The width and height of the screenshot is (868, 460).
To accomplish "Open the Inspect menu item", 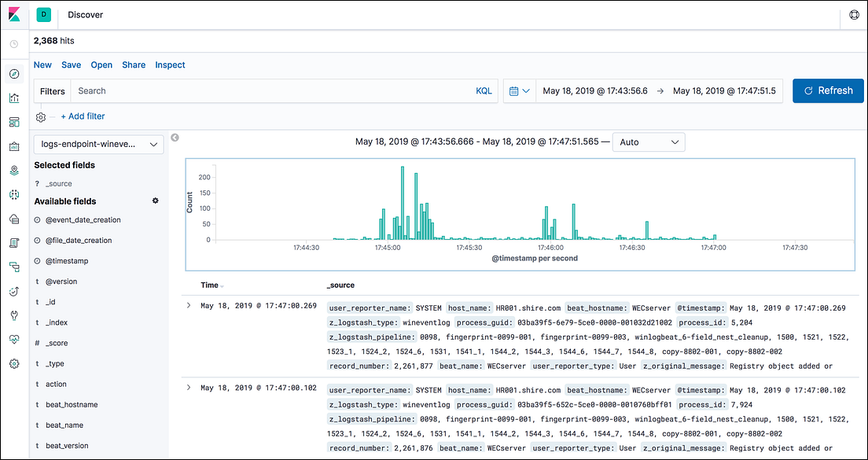I will coord(170,64).
